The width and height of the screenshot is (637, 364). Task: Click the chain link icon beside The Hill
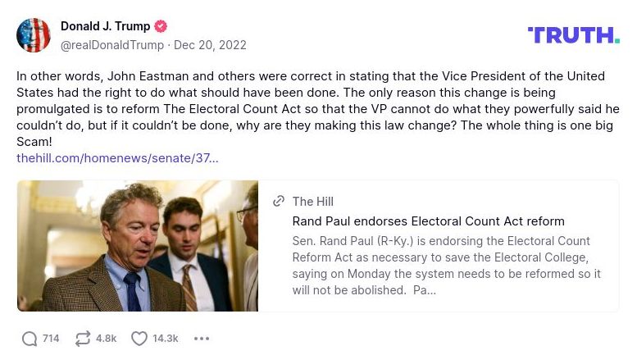[279, 202]
